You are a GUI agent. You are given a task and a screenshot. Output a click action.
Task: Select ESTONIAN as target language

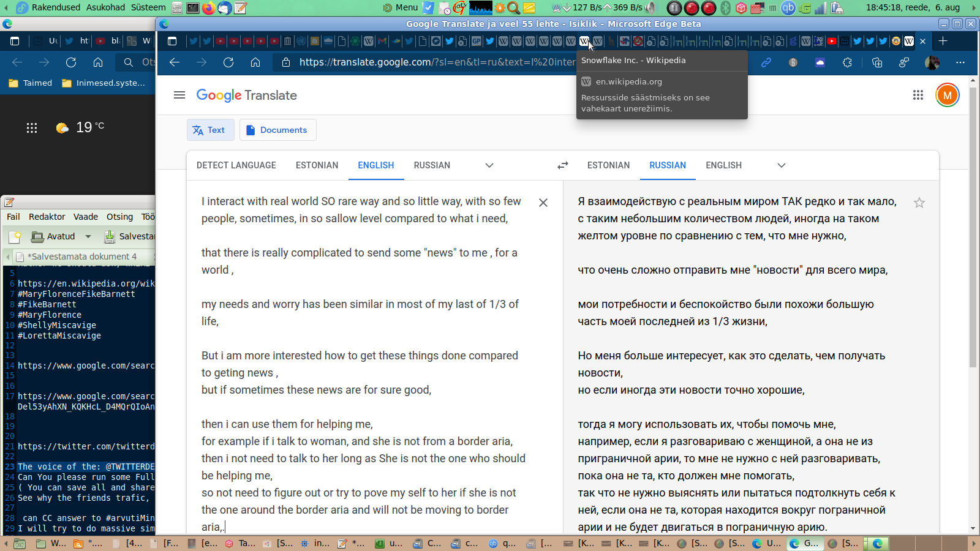(608, 165)
